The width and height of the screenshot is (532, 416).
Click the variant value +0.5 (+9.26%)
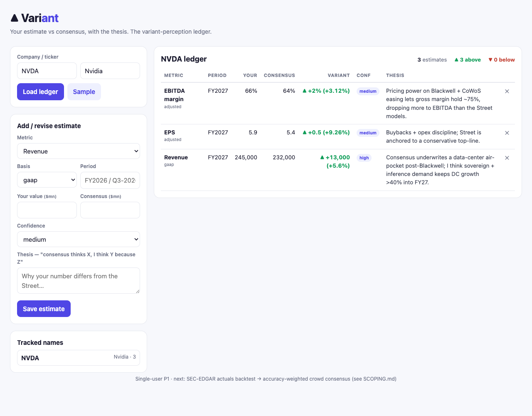pyautogui.click(x=326, y=132)
